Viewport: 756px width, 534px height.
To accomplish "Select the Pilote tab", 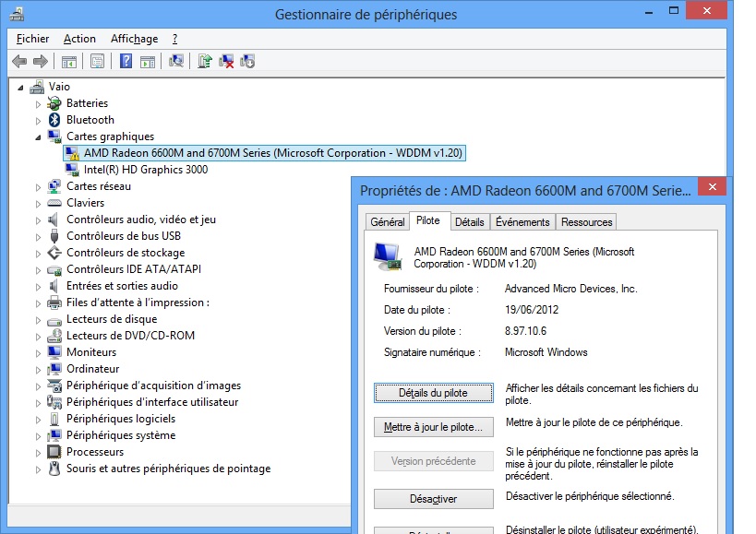I will [428, 220].
